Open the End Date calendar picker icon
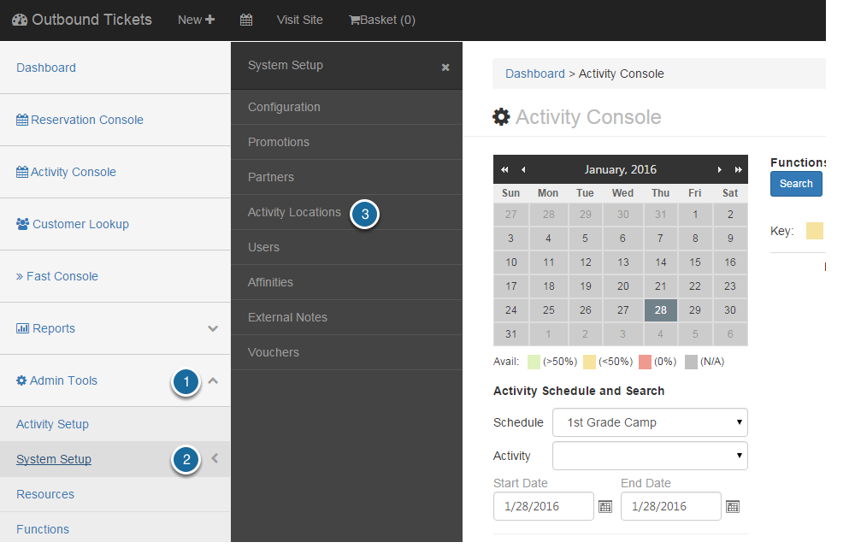 pos(733,507)
